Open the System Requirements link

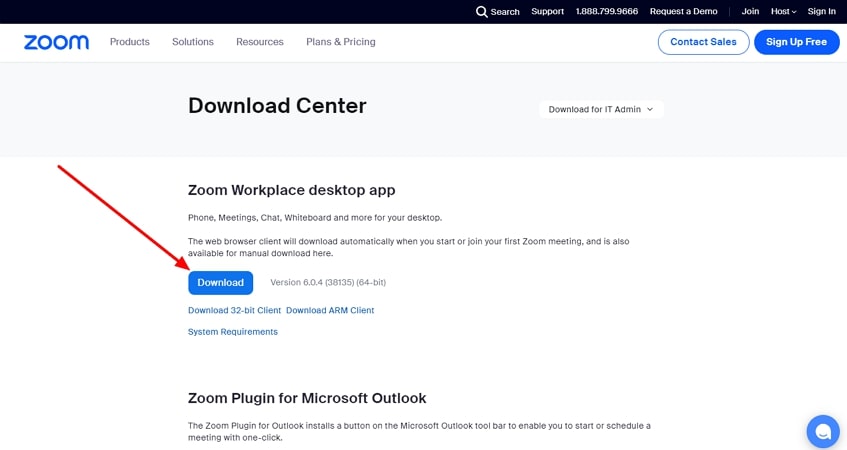pos(233,332)
